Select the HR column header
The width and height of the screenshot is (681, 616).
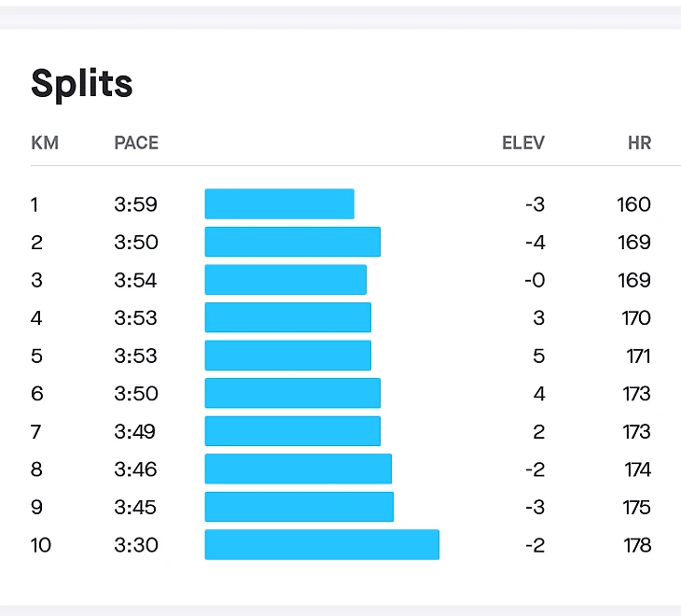pos(639,143)
